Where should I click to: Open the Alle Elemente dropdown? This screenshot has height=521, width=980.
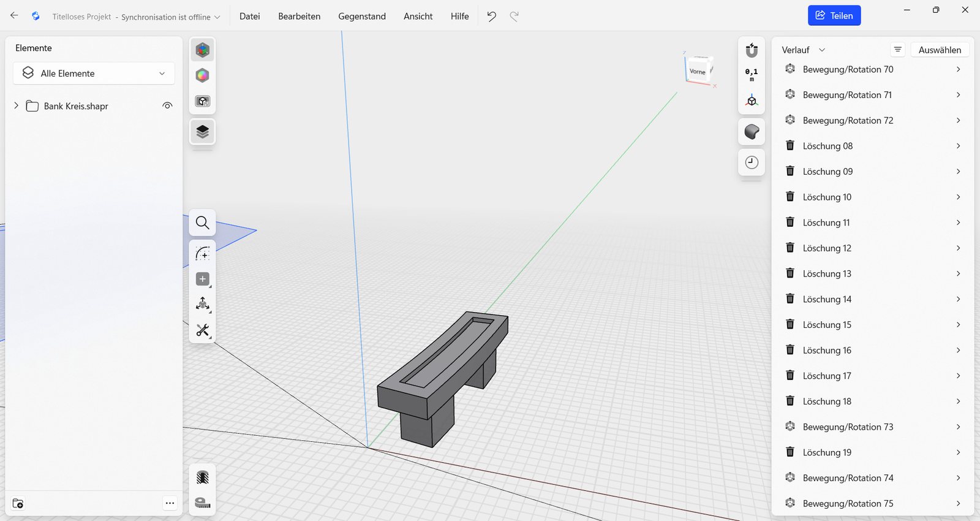coord(94,73)
